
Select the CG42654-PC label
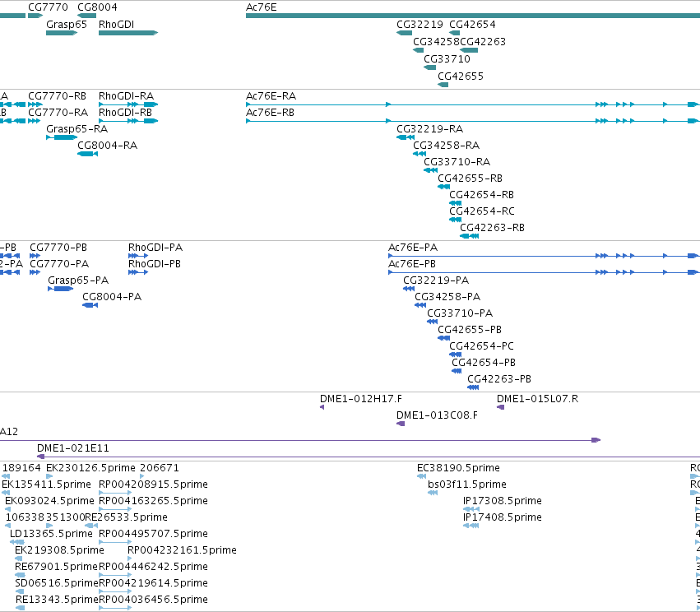[482, 346]
